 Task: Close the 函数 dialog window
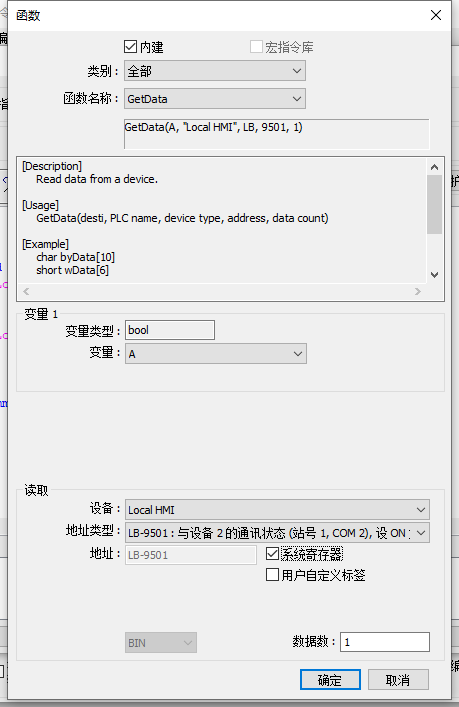click(x=436, y=15)
